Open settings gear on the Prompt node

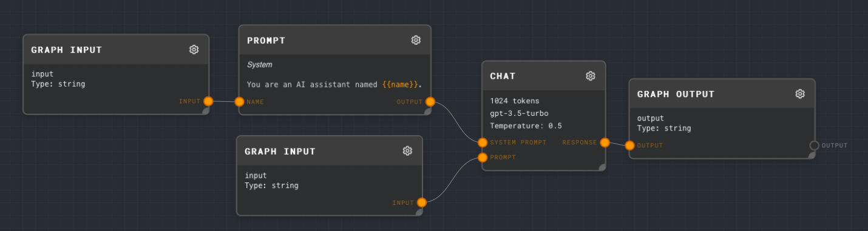tap(416, 40)
